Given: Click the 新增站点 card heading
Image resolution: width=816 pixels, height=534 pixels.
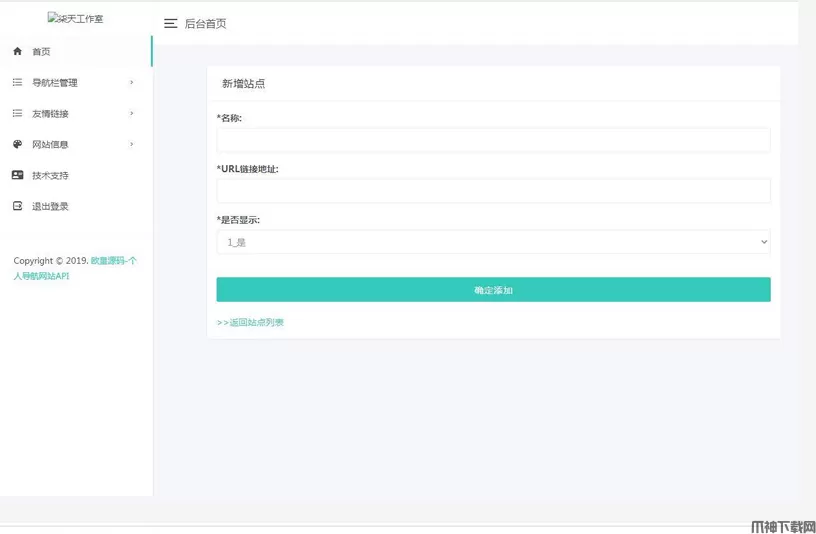Looking at the screenshot, I should click(x=244, y=83).
